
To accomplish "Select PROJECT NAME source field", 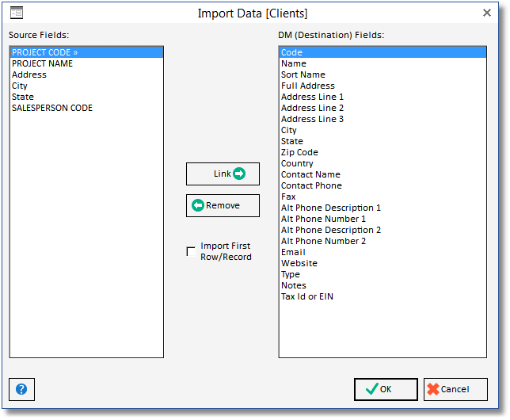I will click(x=86, y=63).
